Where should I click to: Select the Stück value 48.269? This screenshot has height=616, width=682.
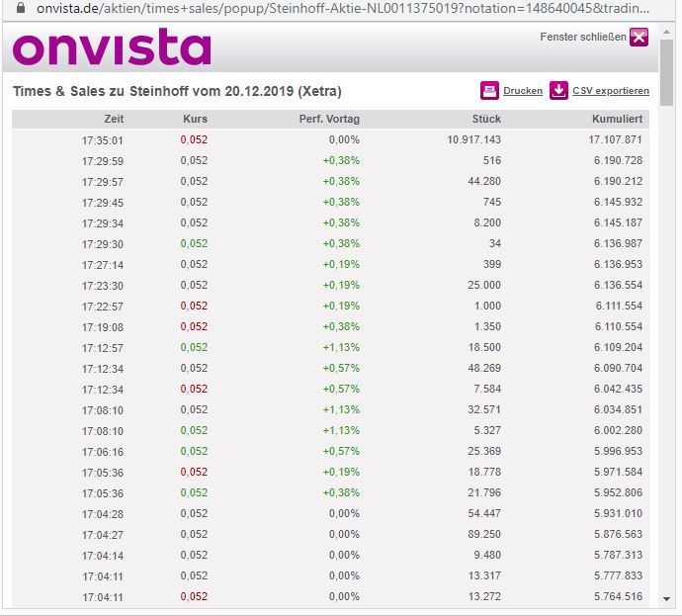point(484,368)
